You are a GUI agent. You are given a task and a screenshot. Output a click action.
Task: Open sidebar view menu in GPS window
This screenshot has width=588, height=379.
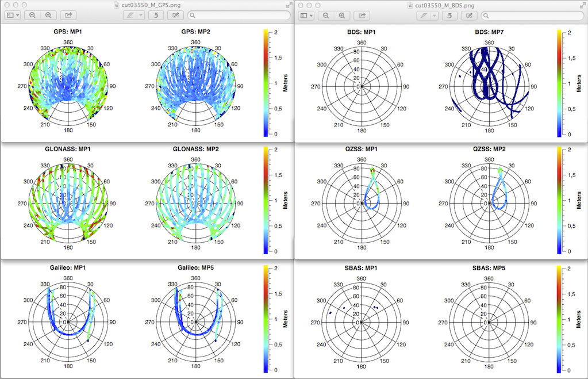coord(13,16)
